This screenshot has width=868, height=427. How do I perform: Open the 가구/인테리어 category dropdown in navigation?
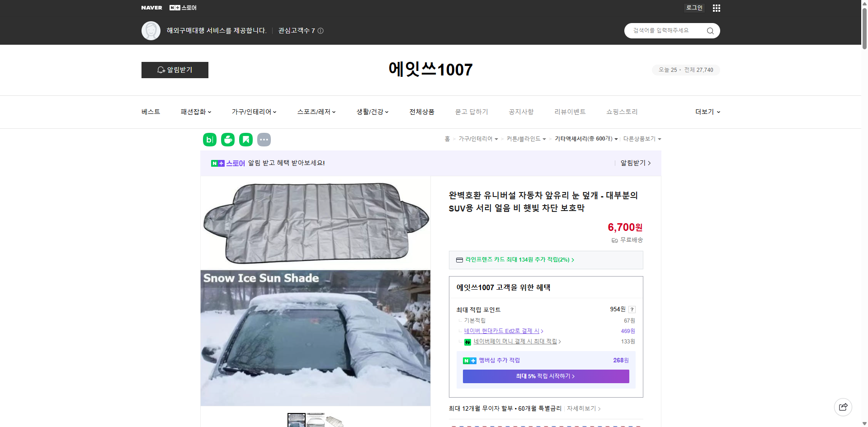coord(254,112)
